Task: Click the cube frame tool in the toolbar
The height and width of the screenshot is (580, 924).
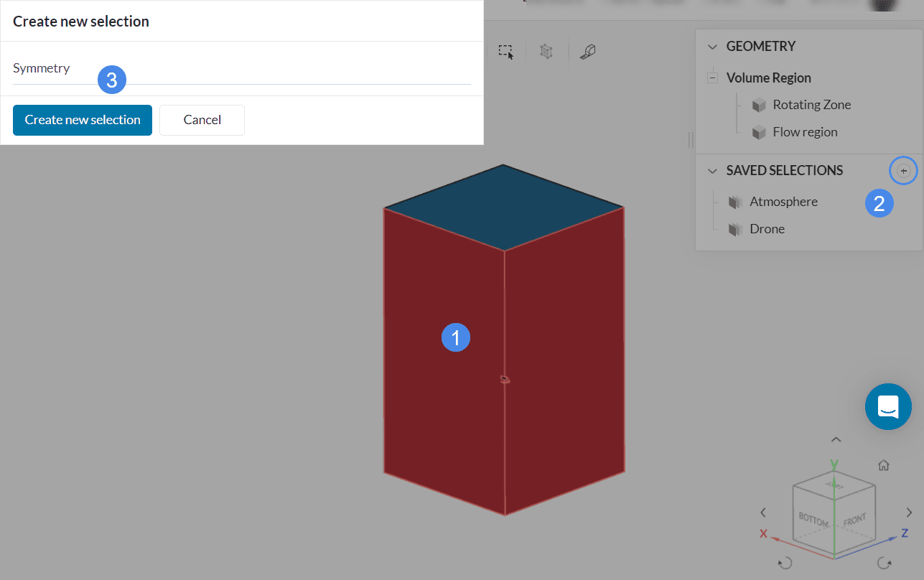Action: coord(546,51)
